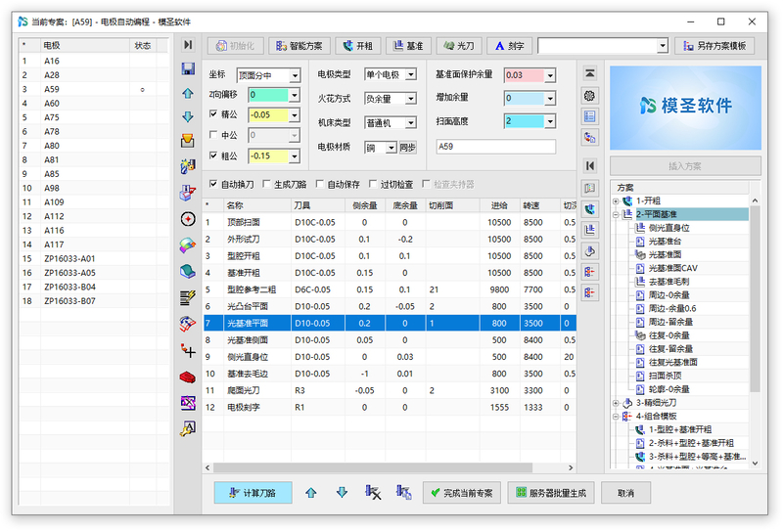Click the 开粗 toolbar button
Viewport: 783px width, 532px height.
pyautogui.click(x=358, y=46)
